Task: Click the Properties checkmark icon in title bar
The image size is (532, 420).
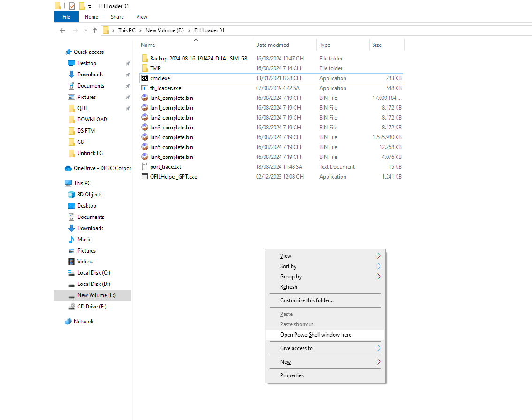Action: click(x=72, y=6)
